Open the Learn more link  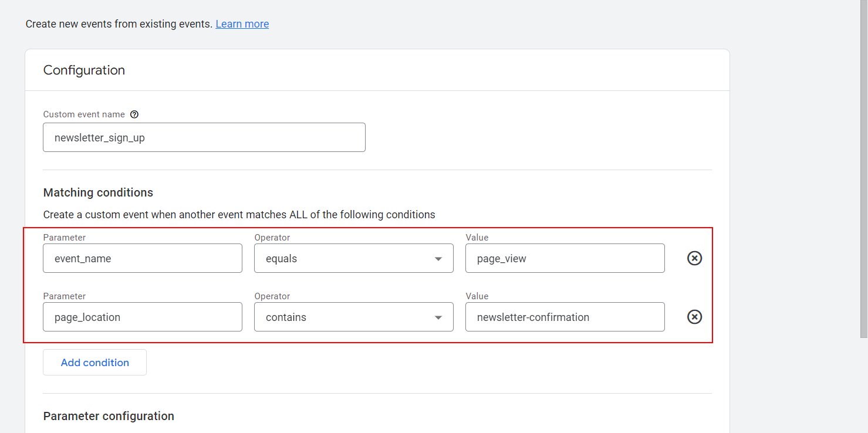pos(242,24)
